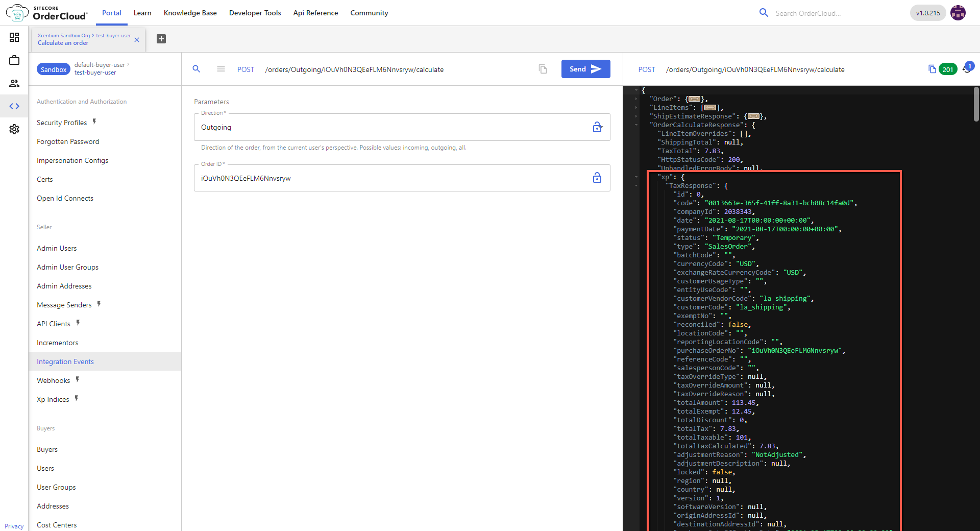Collapse the "TaxResponse" JSON node

pyautogui.click(x=636, y=186)
